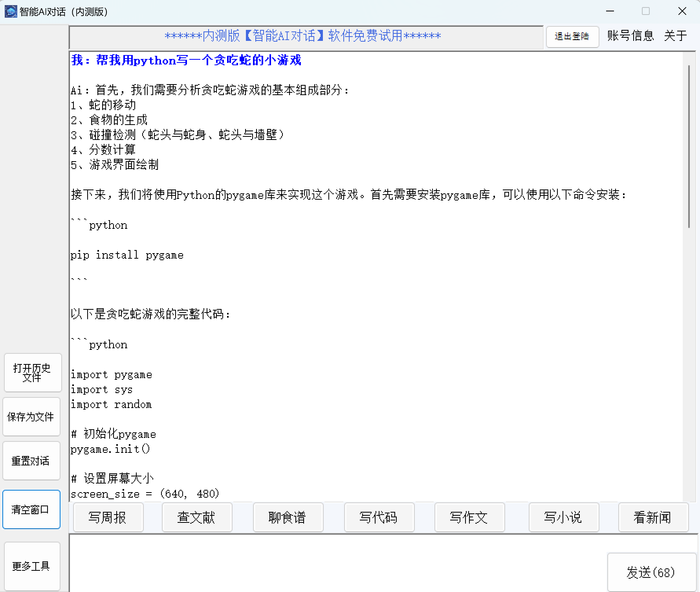Click the line 'pip install pygame'
700x592 pixels.
127,255
